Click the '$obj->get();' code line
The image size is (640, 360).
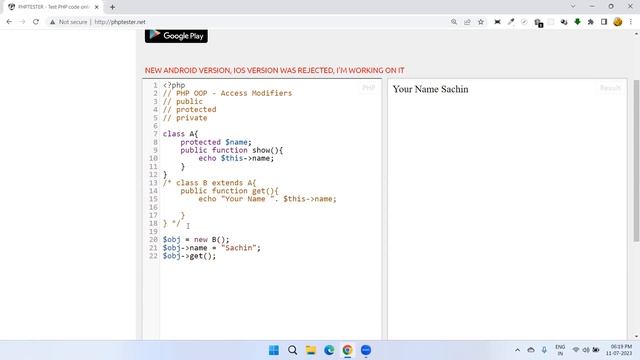tap(189, 256)
